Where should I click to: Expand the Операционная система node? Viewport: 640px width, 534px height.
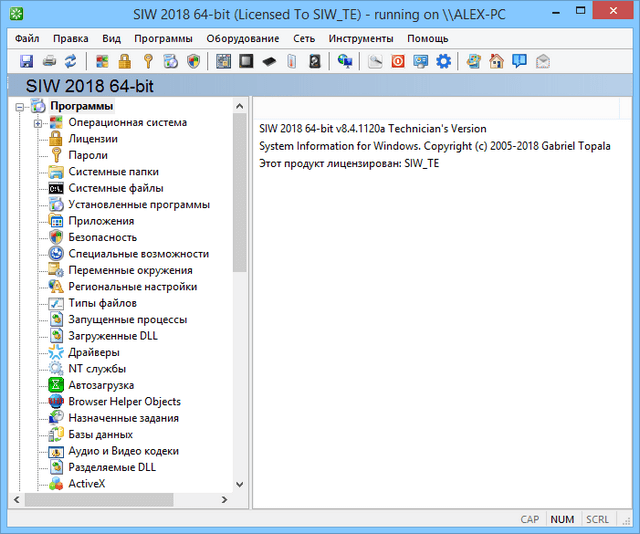point(38,123)
